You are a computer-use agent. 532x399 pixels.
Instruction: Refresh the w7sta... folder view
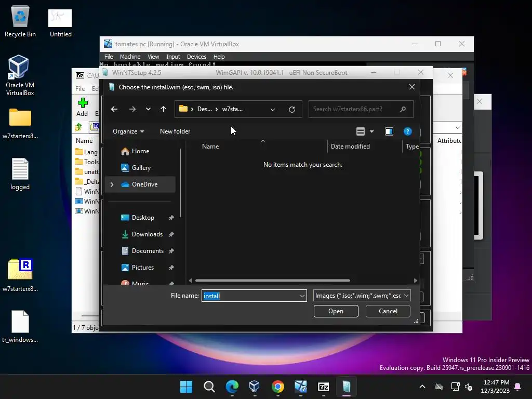(x=292, y=109)
